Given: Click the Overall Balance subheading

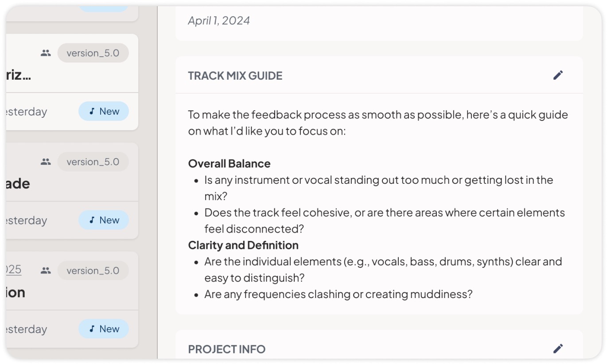Looking at the screenshot, I should (230, 164).
